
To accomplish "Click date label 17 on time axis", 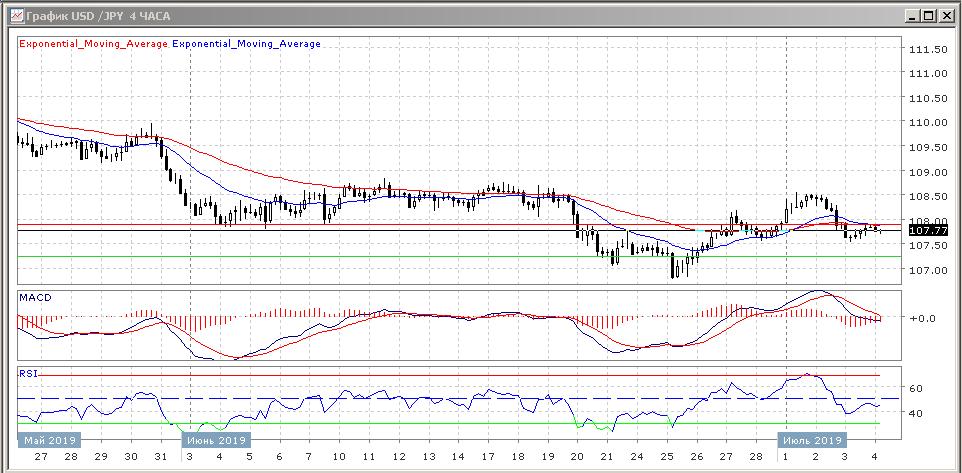I will point(488,457).
